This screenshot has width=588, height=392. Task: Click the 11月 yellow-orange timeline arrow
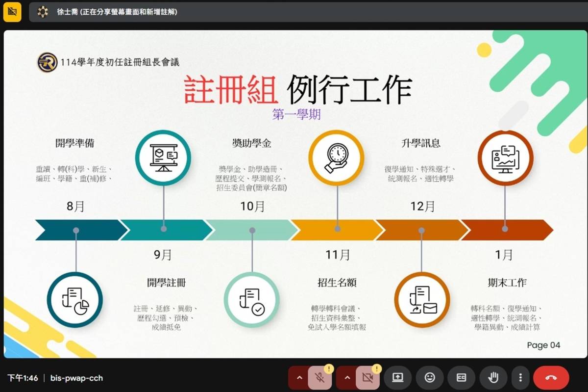click(x=337, y=230)
